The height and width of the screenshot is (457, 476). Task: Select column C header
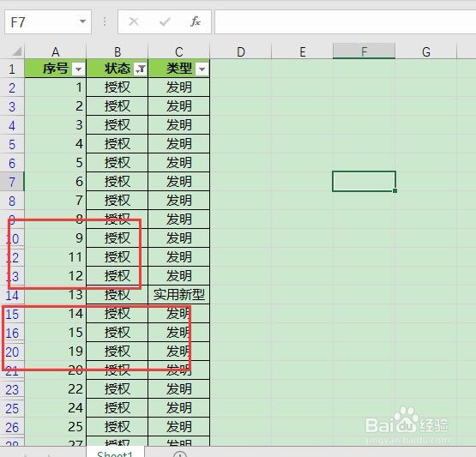178,51
